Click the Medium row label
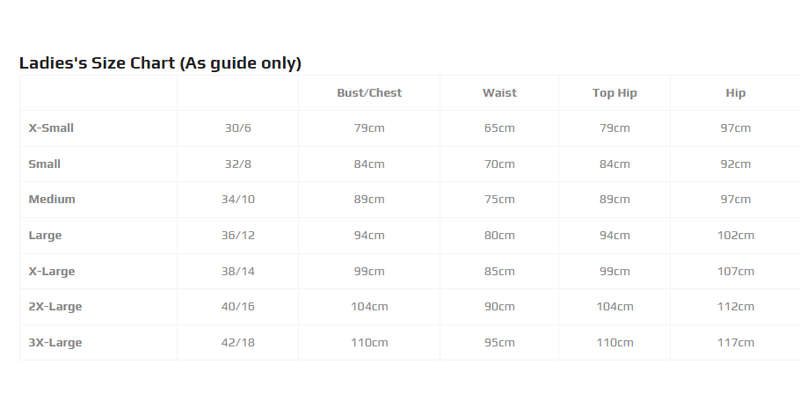800x408 pixels. click(52, 199)
